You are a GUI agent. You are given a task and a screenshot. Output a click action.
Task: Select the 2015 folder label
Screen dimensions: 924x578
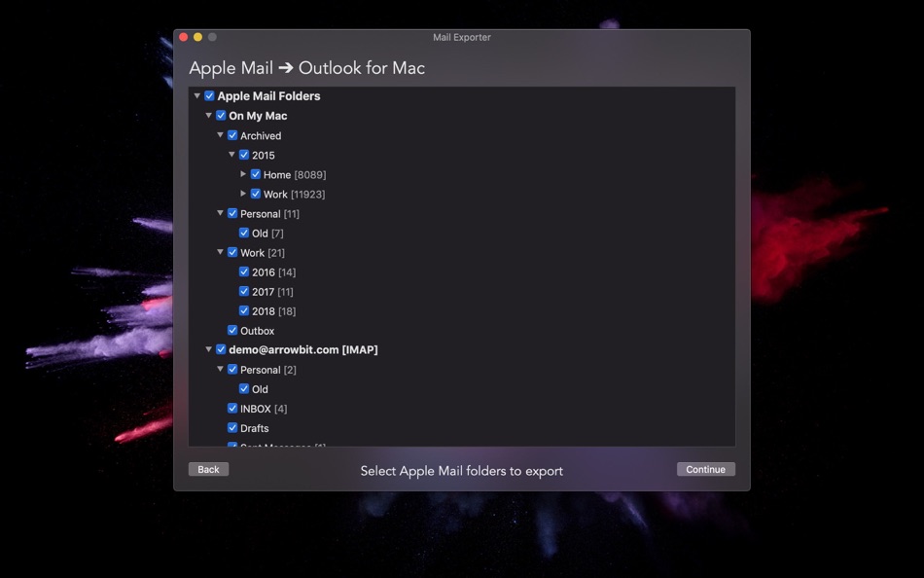264,155
